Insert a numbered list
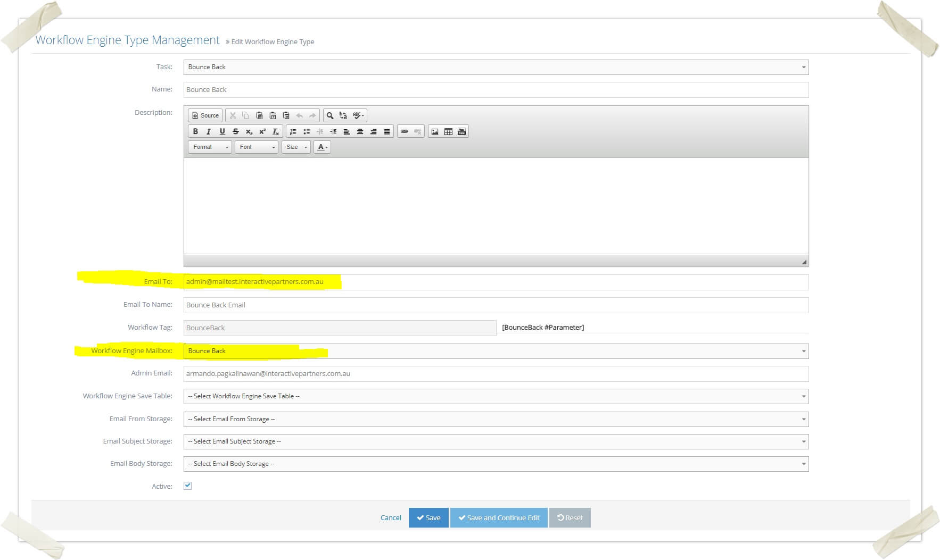Screen dimensions: 940x560 (x=293, y=131)
